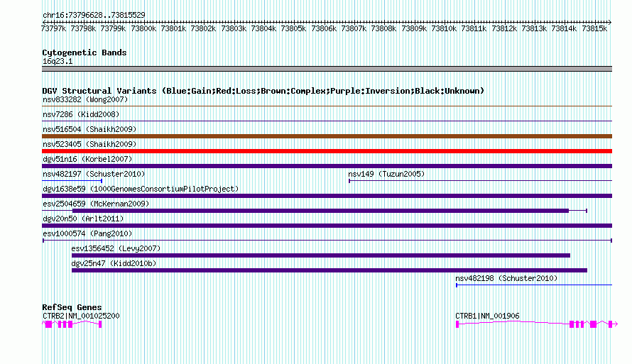Click the RefSeq Genes track title

click(x=72, y=307)
